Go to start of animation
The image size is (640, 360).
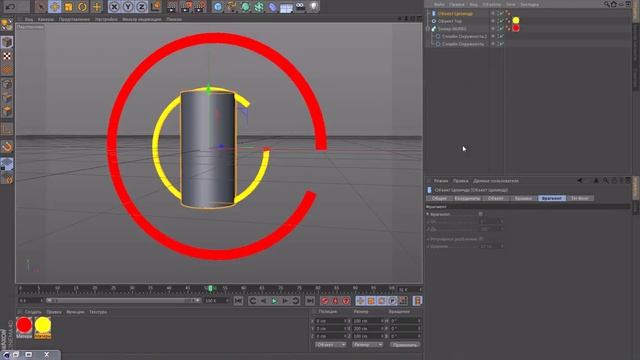tap(238, 301)
